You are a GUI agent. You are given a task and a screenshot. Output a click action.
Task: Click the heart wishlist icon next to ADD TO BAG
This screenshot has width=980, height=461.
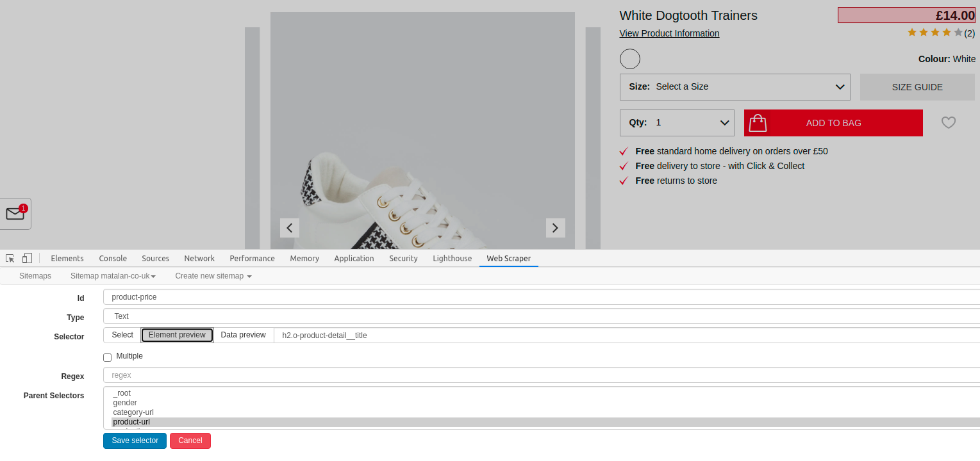(x=948, y=122)
